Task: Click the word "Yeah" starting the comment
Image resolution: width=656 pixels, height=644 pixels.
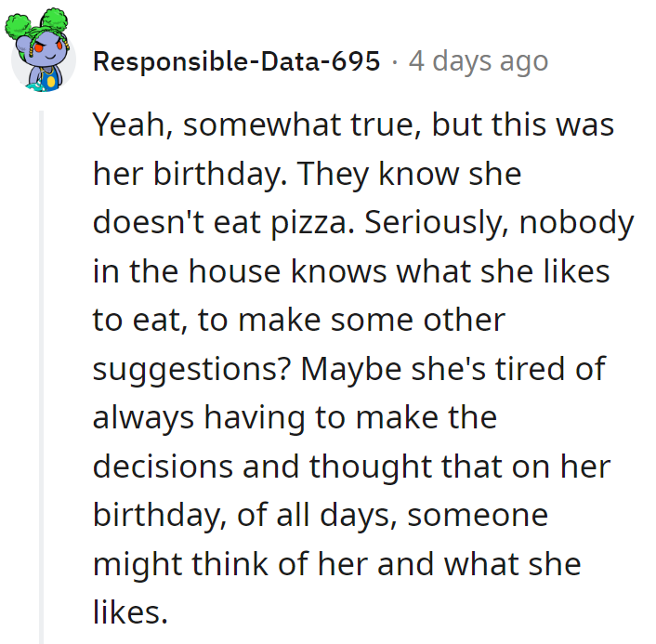Action: [128, 125]
